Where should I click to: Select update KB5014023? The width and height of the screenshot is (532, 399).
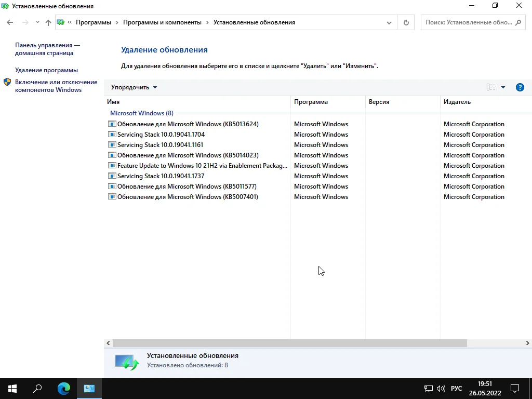tap(188, 155)
